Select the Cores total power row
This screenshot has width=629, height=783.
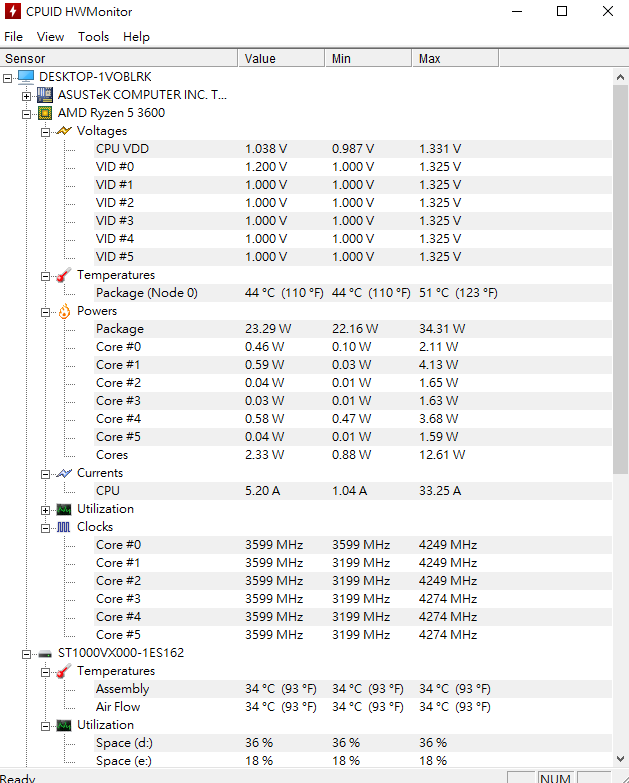[353, 454]
